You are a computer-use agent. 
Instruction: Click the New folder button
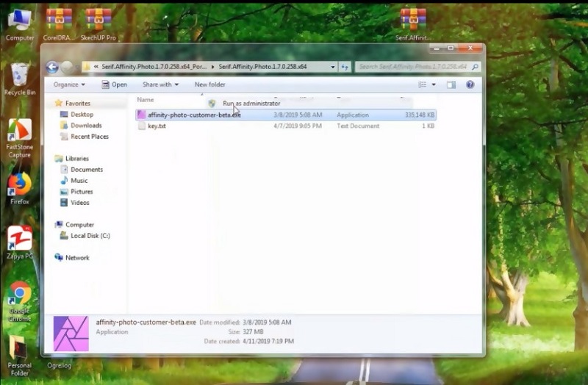pos(209,84)
